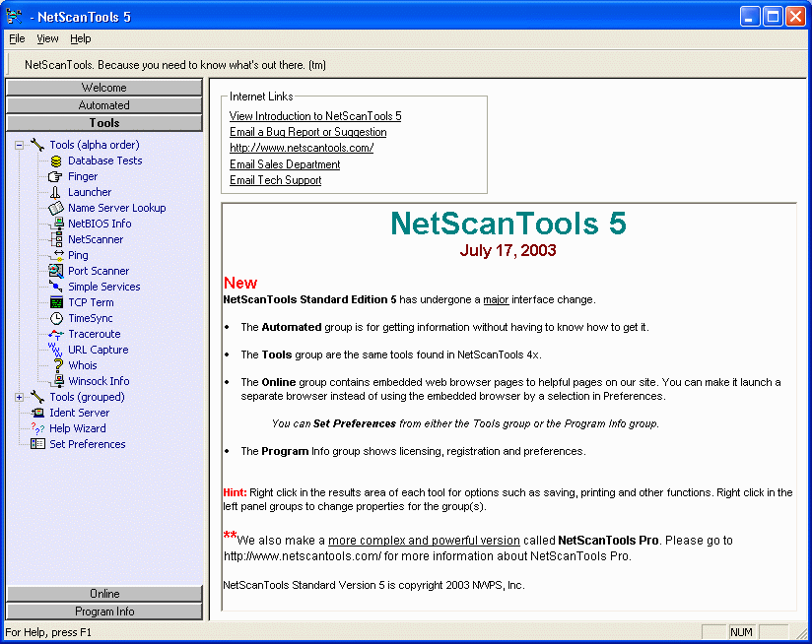This screenshot has height=644, width=812.
Task: Select Set Preferences label
Action: click(88, 444)
